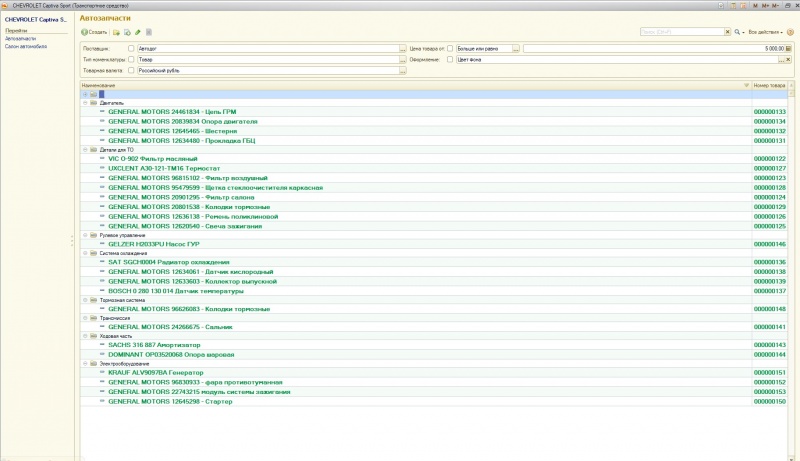This screenshot has width=800, height=461.
Task: Open Салон автомобиля in left navigation panel
Action: [x=26, y=46]
